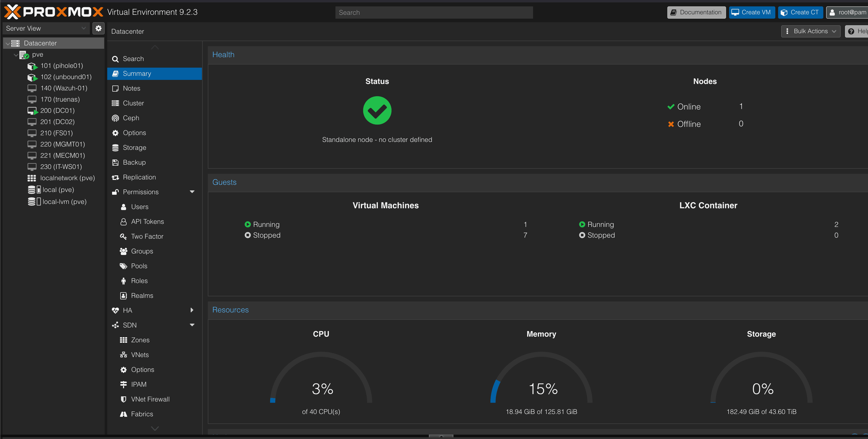Viewport: 868px width, 439px height.
Task: Click the Help button
Action: point(856,31)
